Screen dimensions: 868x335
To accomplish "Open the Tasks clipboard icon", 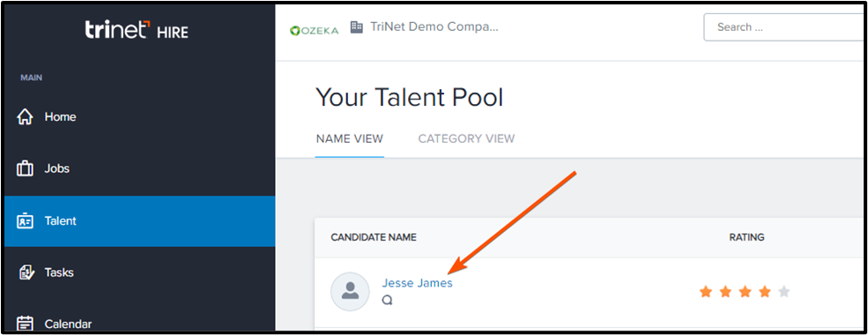I will point(25,272).
